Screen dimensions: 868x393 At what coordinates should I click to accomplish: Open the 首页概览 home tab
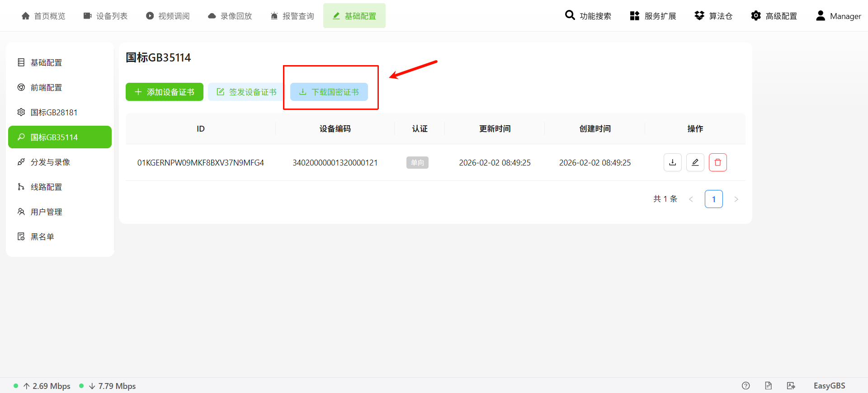tap(43, 16)
